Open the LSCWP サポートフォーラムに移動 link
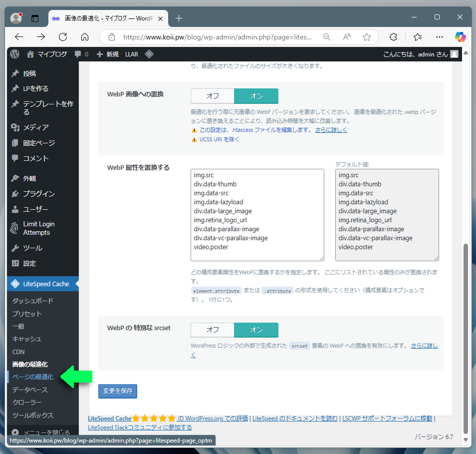The image size is (476, 454). click(387, 419)
